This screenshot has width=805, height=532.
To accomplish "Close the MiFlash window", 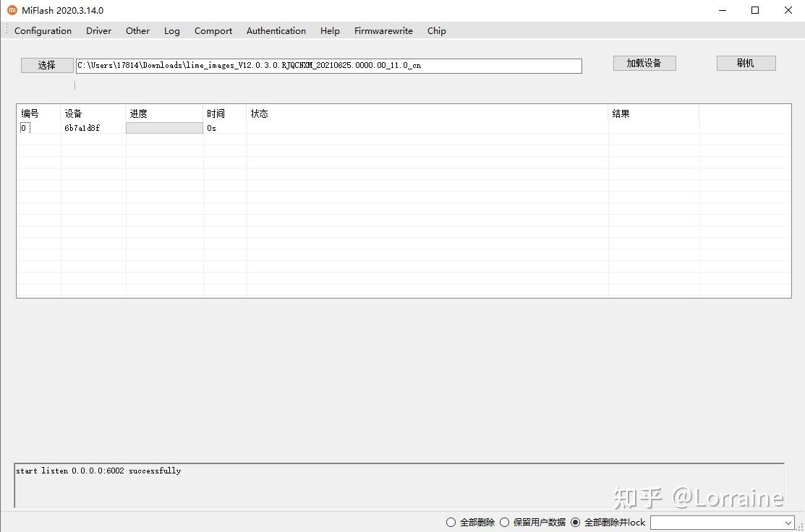I will coord(788,10).
